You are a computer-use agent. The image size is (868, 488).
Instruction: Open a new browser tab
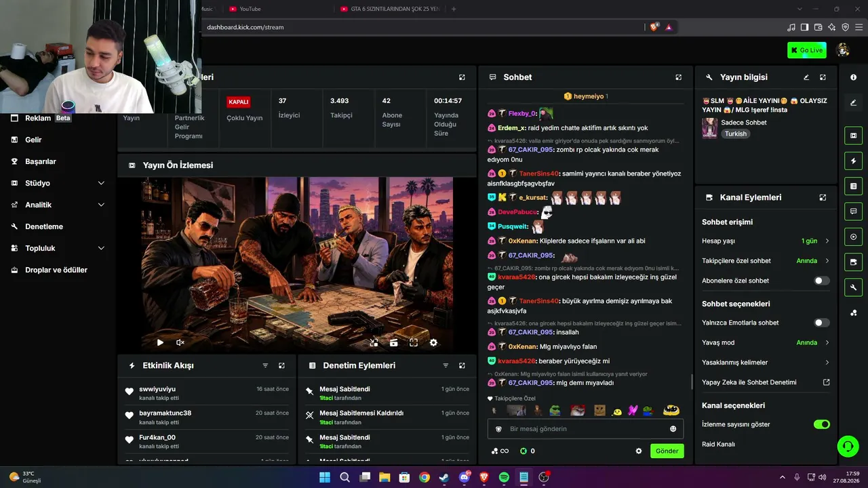(454, 9)
